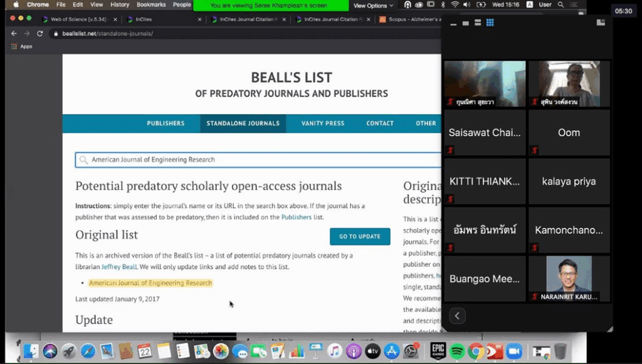642x364 pixels.
Task: Click highlighted American Journal of Engineering Research
Action: point(150,283)
